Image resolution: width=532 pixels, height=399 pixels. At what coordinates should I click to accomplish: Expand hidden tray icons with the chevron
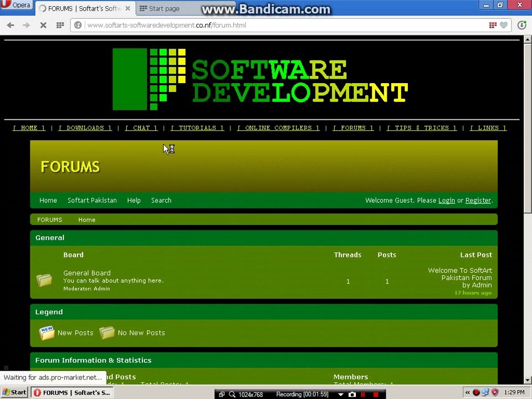tap(468, 392)
